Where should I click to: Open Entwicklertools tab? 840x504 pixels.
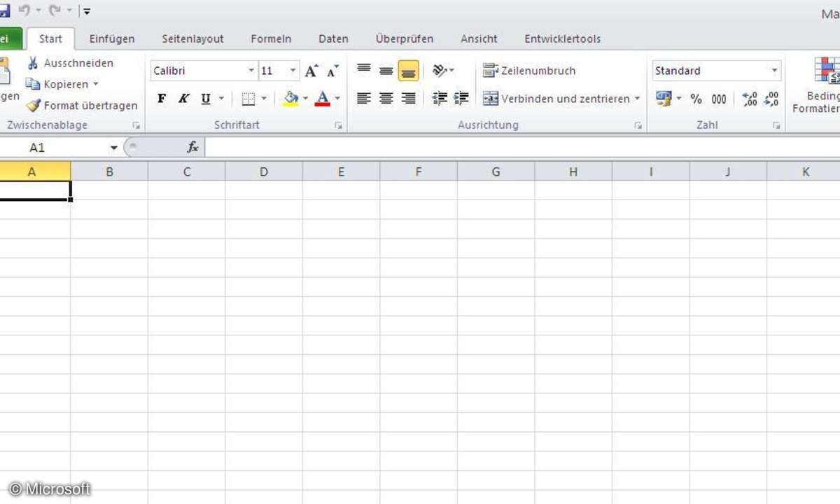tap(563, 39)
